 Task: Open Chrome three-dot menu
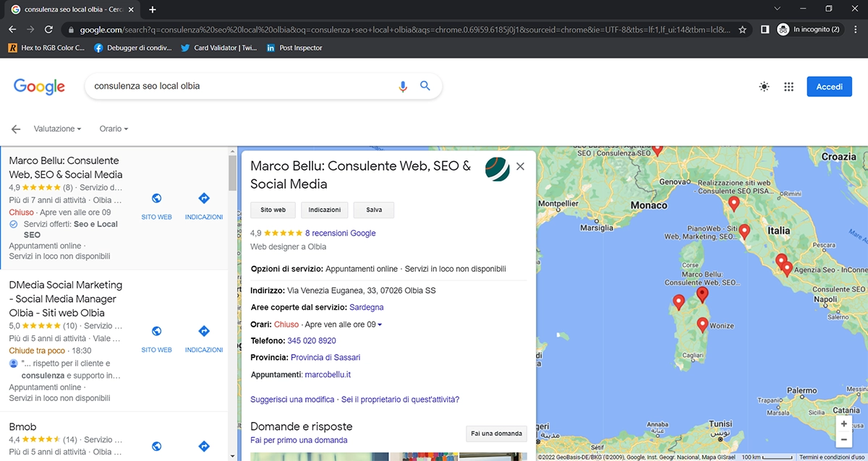[x=856, y=30]
